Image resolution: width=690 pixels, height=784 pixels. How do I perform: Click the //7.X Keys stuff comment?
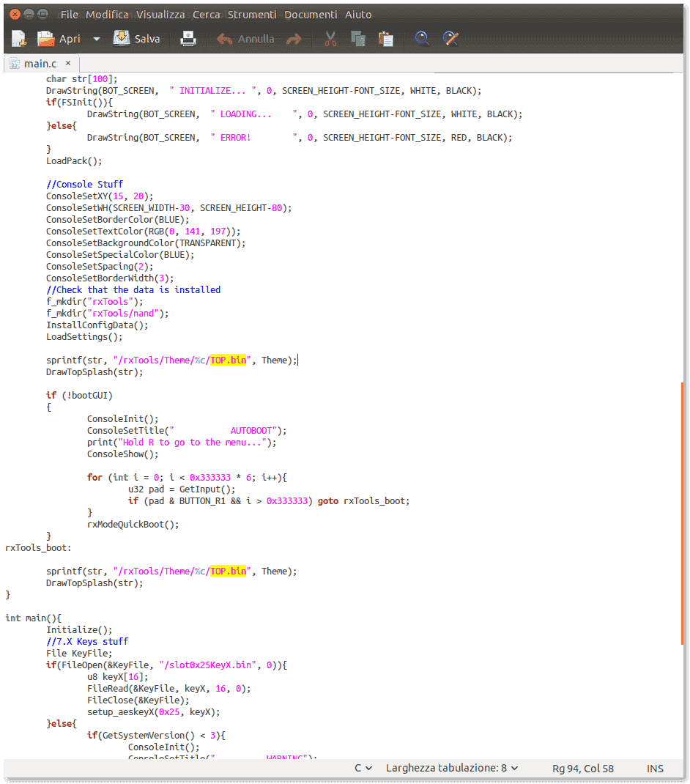pos(87,642)
